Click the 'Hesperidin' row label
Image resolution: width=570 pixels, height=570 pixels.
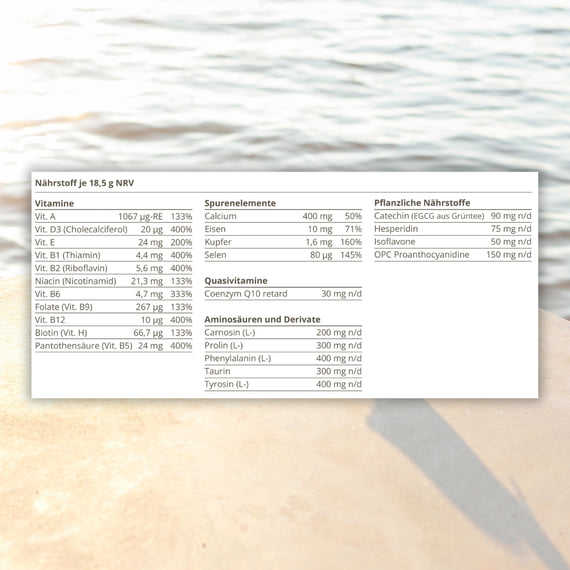point(396,229)
